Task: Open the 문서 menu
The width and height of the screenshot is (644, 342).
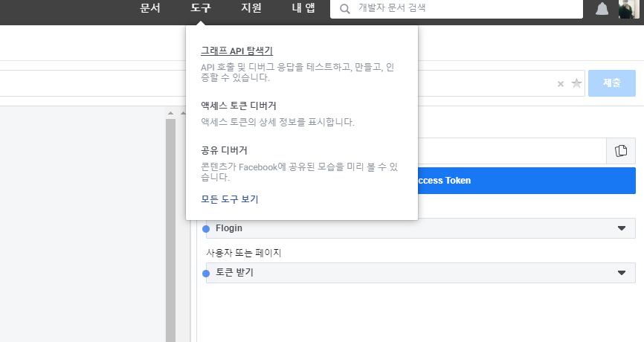Action: click(150, 7)
